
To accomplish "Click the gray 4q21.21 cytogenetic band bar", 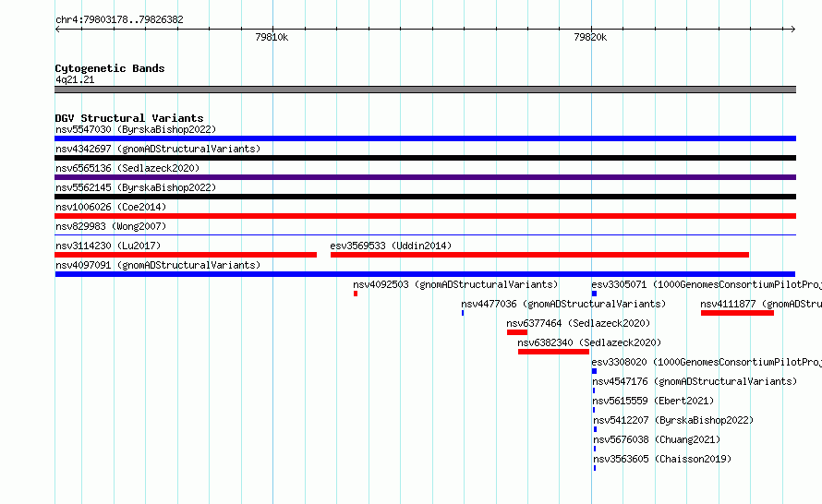I will tap(425, 90).
